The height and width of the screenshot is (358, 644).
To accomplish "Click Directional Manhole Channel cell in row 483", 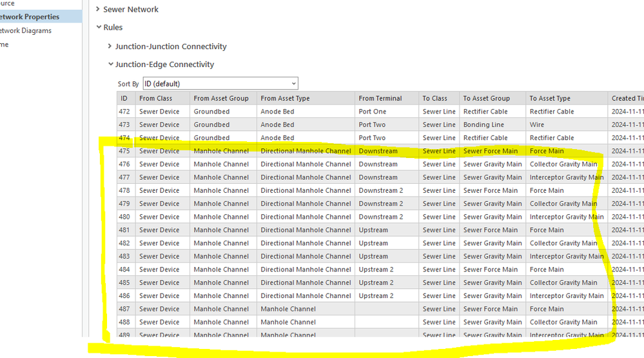I will click(x=306, y=256).
